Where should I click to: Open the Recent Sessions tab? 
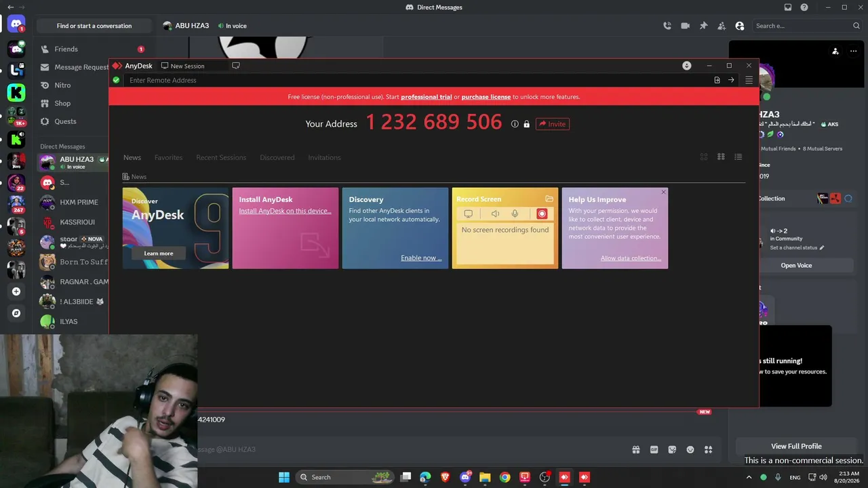click(x=221, y=157)
